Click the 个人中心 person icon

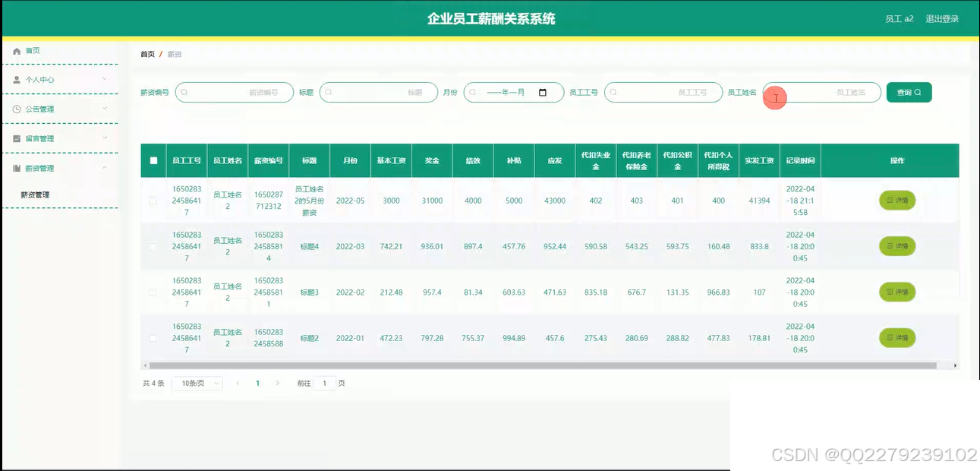pos(17,79)
